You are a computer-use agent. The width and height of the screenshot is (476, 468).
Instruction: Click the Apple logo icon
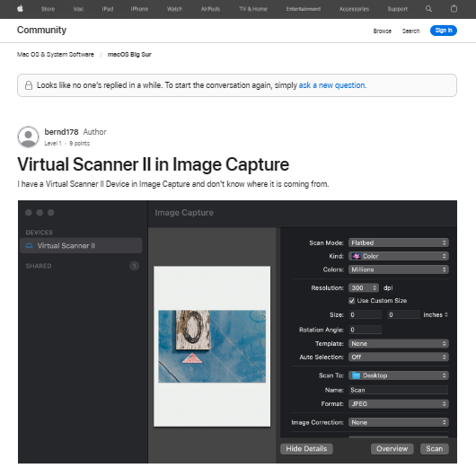click(x=20, y=9)
